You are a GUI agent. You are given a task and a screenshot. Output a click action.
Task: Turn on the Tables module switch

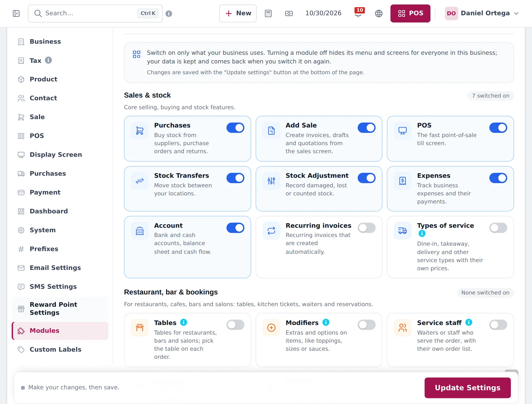pos(235,325)
